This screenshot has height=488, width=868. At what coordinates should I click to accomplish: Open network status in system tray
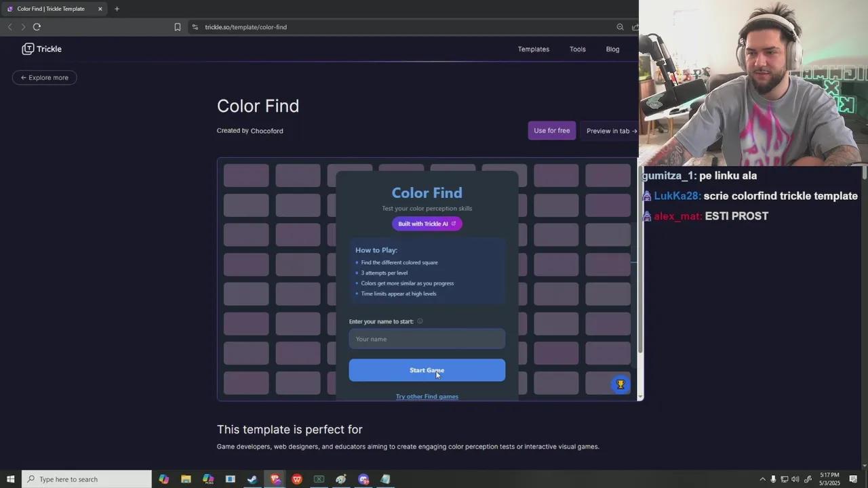[x=784, y=479]
